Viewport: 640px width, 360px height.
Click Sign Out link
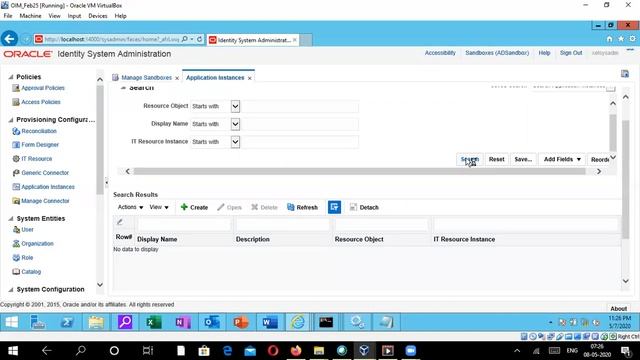pyautogui.click(x=571, y=53)
